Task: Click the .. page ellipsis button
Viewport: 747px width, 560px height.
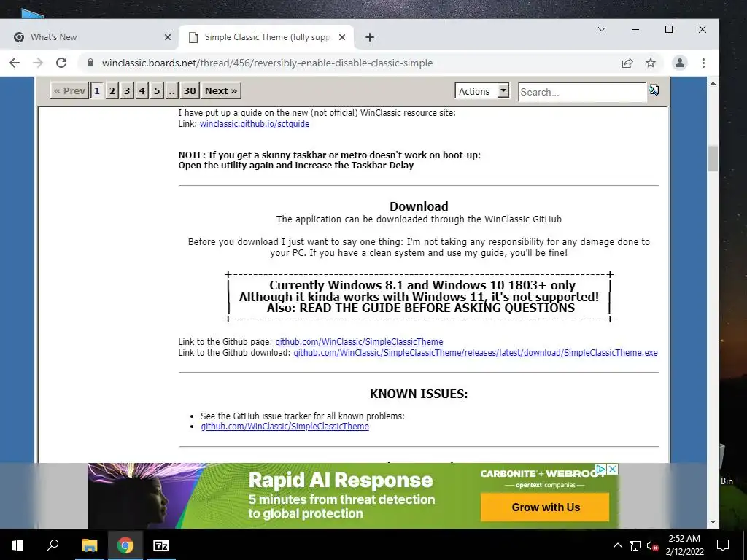Action: 171,90
